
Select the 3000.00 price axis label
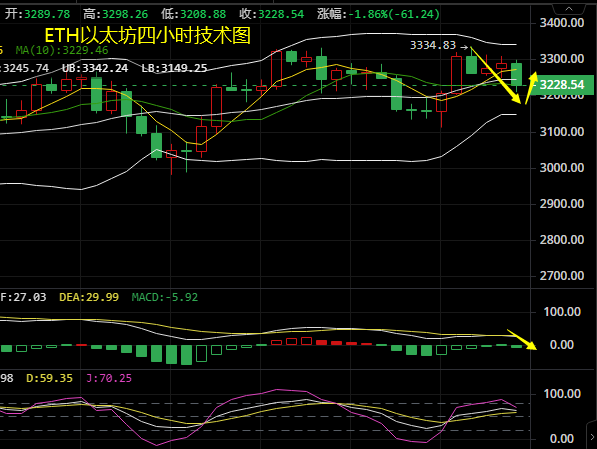(562, 168)
